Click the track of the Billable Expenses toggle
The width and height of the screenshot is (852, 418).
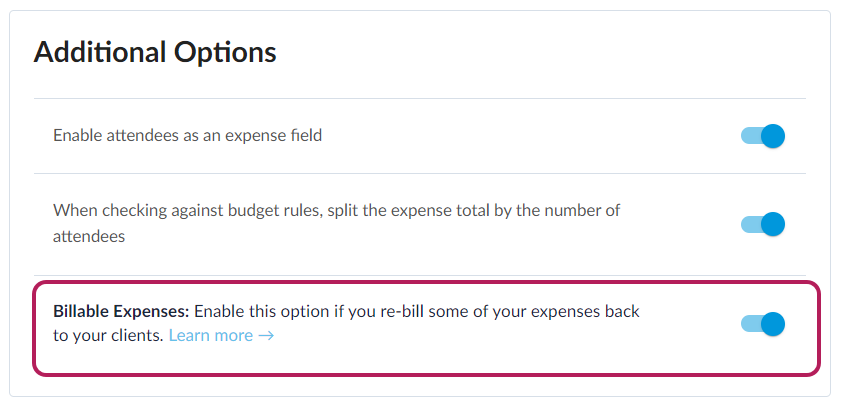point(748,324)
